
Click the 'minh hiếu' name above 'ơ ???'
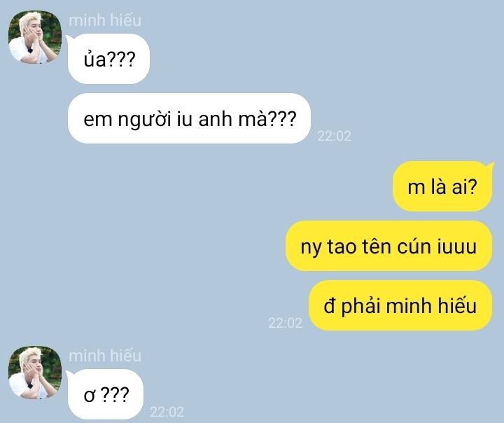coord(105,356)
